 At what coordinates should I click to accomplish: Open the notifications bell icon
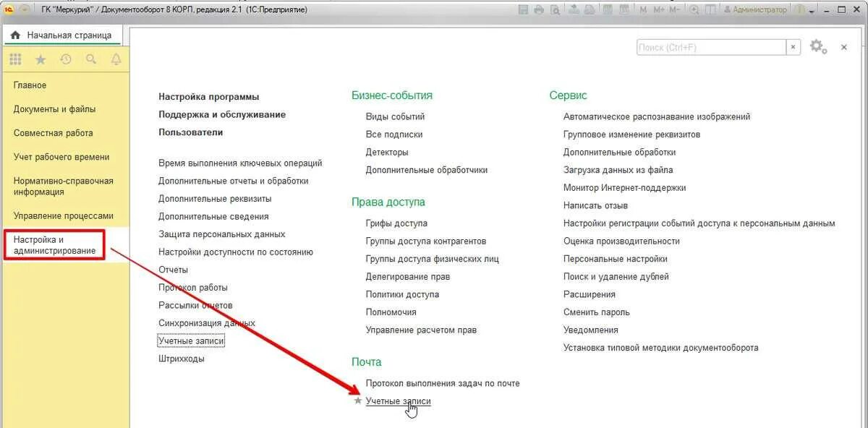coord(116,59)
